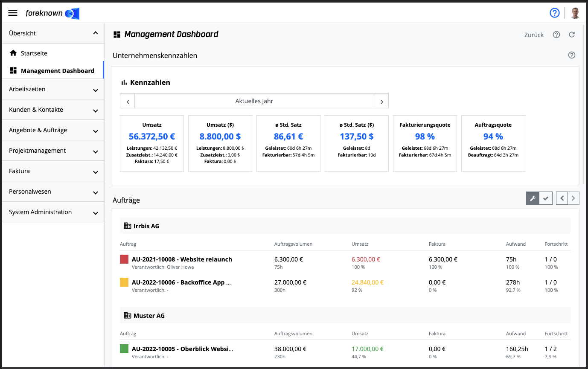Open the blue help icon in header
The height and width of the screenshot is (369, 588).
tap(554, 13)
